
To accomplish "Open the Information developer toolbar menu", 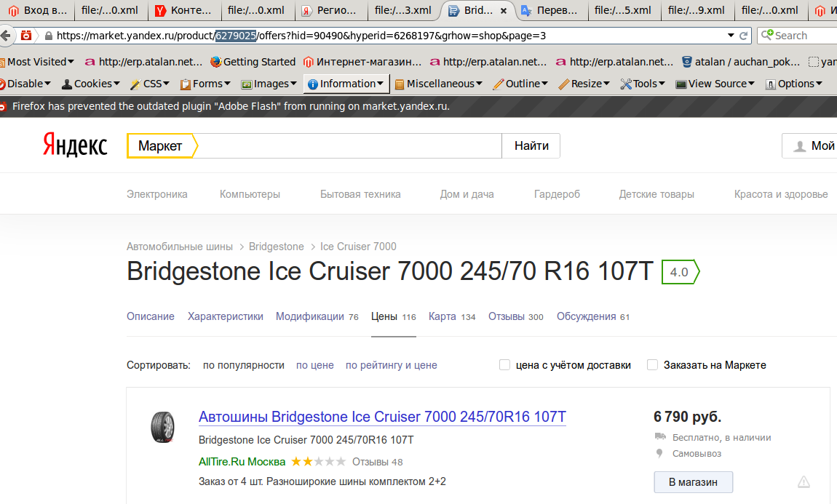I will pos(346,84).
